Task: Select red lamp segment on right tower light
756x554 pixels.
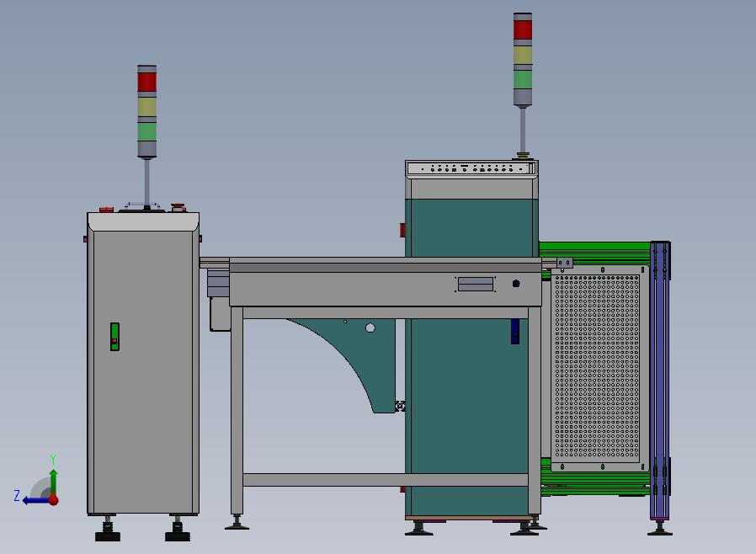Action: [x=523, y=29]
